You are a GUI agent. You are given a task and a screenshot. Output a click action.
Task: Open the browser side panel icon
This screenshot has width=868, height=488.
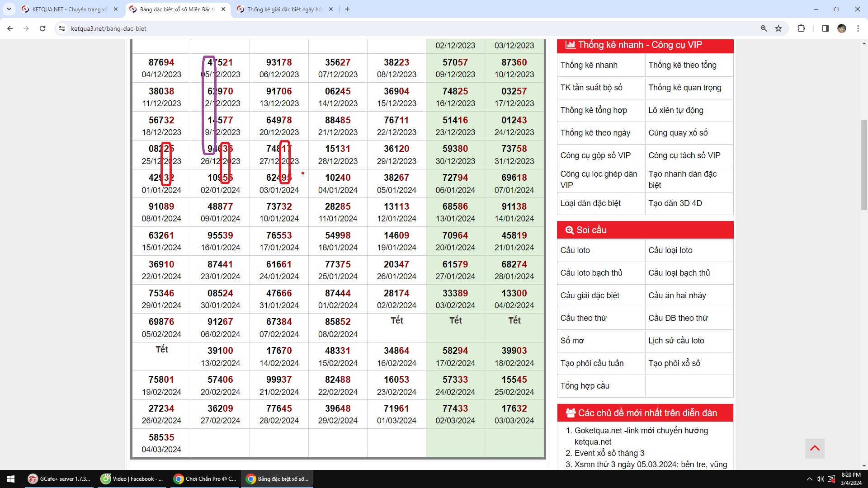click(x=825, y=28)
